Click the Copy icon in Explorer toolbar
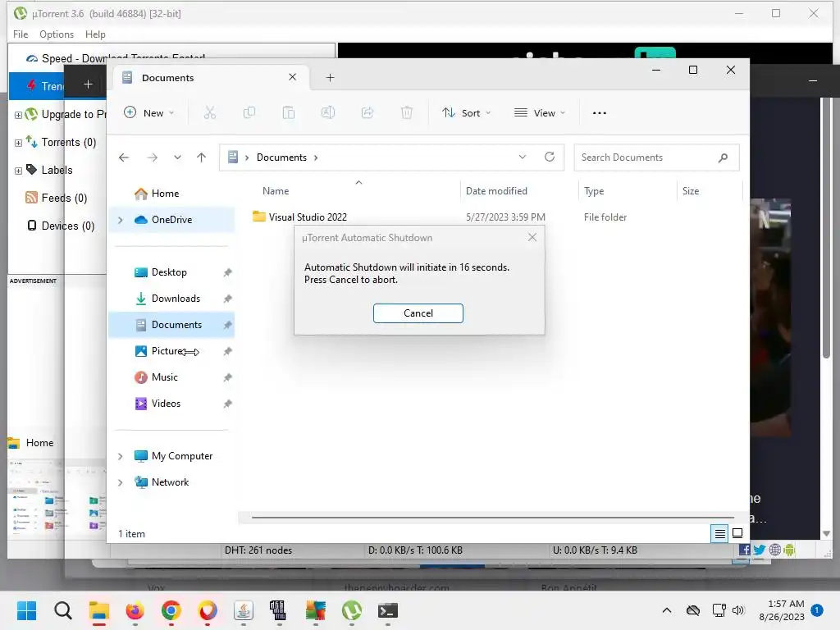Screen dimensions: 840x630 [x=249, y=113]
